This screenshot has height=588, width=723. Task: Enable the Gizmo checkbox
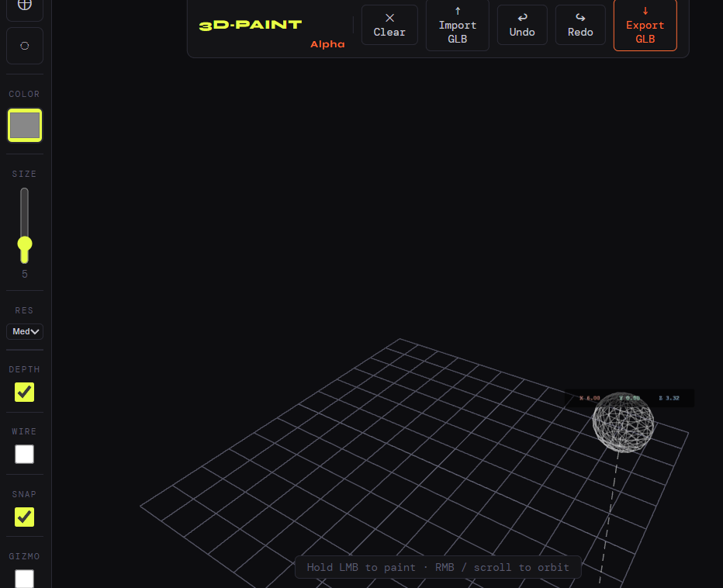coord(25,579)
